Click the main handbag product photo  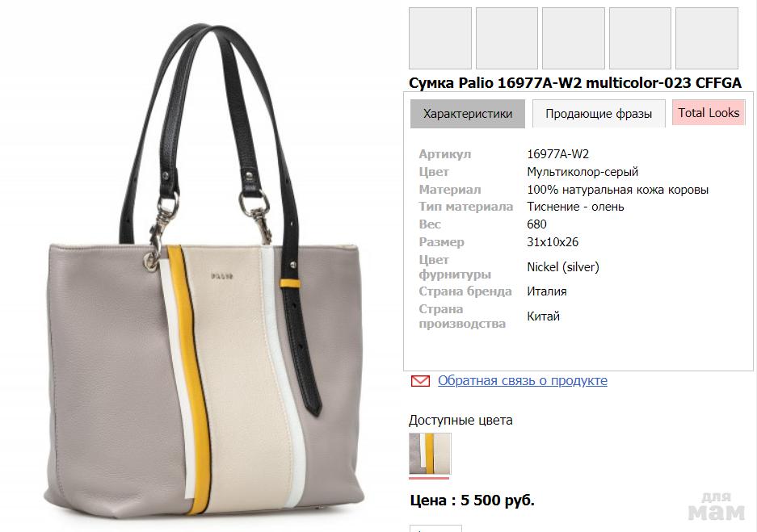click(204, 270)
